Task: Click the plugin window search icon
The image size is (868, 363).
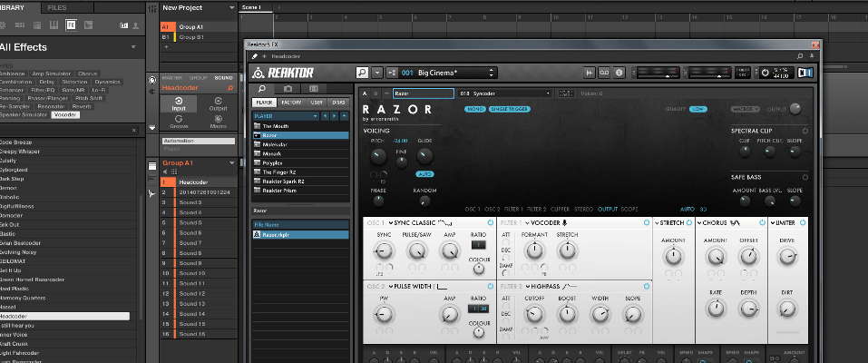Action: coord(800,56)
